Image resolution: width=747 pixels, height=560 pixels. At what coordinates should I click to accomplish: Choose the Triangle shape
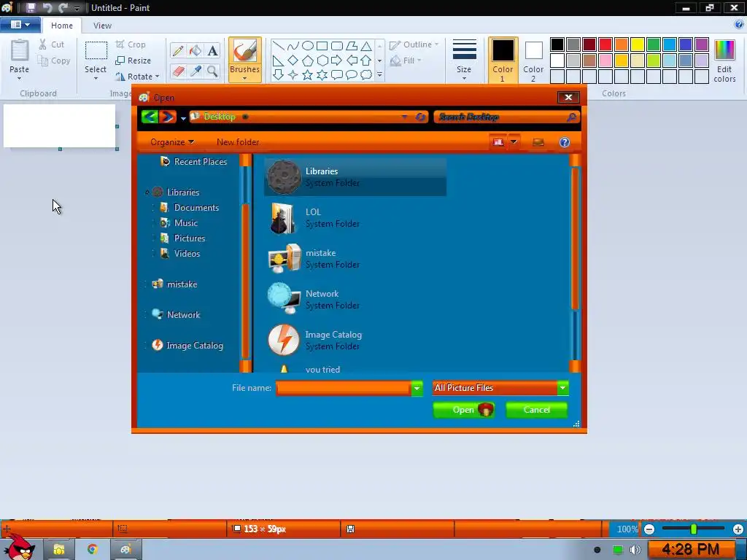366,46
